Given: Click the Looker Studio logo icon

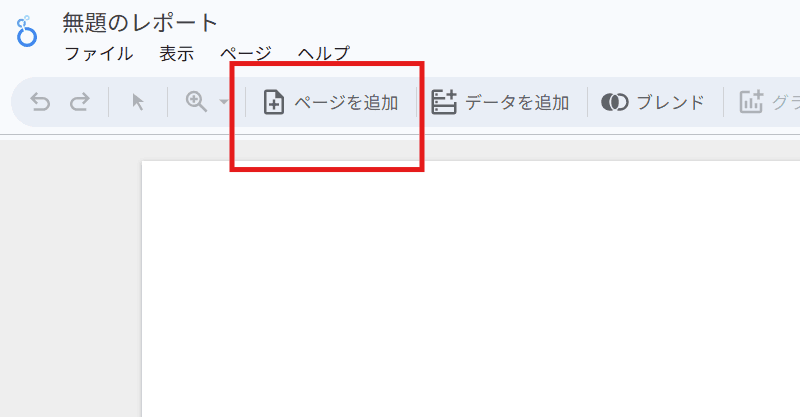Looking at the screenshot, I should pyautogui.click(x=27, y=31).
